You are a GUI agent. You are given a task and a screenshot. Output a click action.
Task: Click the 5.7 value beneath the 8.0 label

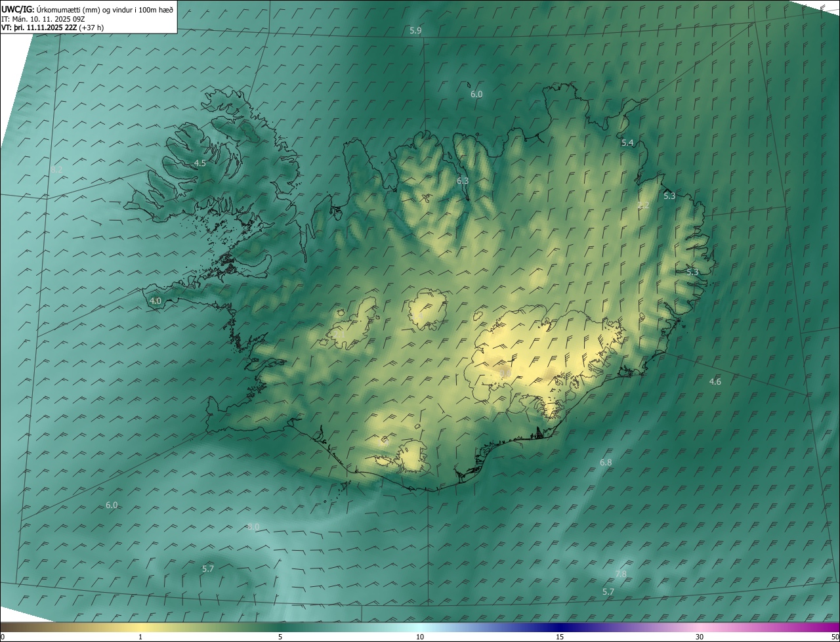[x=208, y=568]
